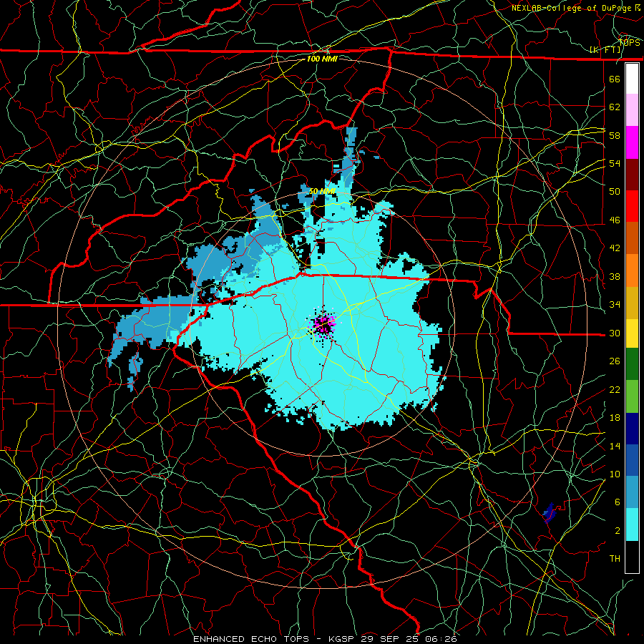This screenshot has width=644, height=644.
Task: Select the dark red legend swatch
Action: (632, 174)
